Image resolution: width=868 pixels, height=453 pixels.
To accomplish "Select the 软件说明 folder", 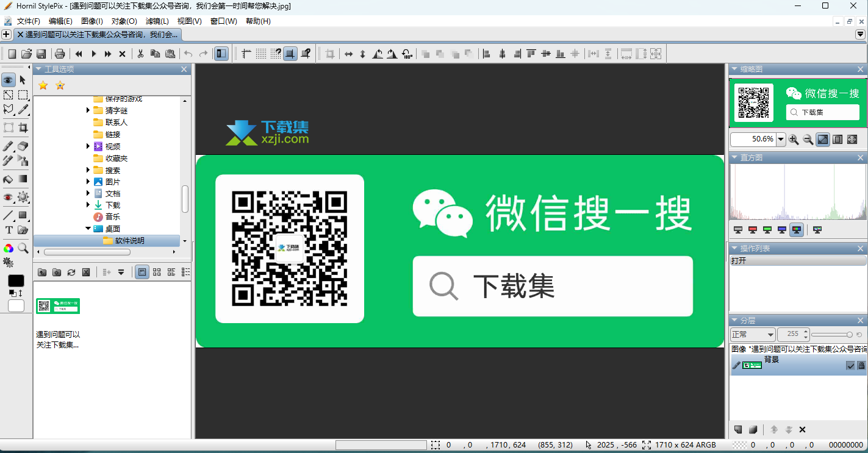I will pos(107,241).
